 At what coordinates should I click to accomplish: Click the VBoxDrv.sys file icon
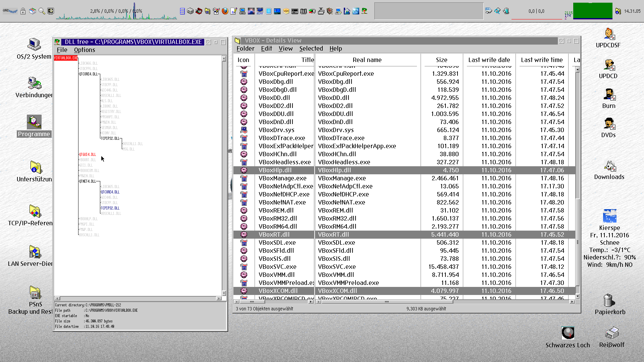point(244,130)
